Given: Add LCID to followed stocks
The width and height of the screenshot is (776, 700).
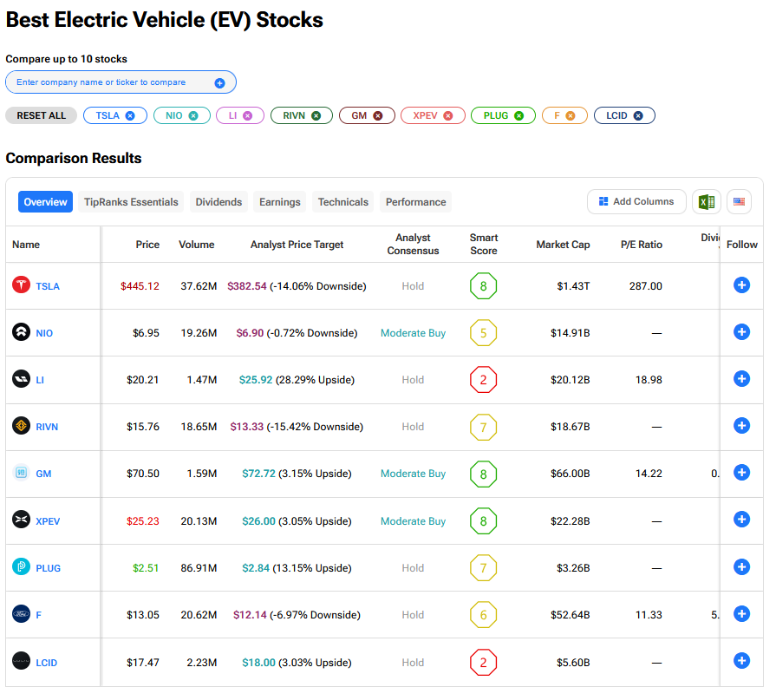Looking at the screenshot, I should [741, 661].
